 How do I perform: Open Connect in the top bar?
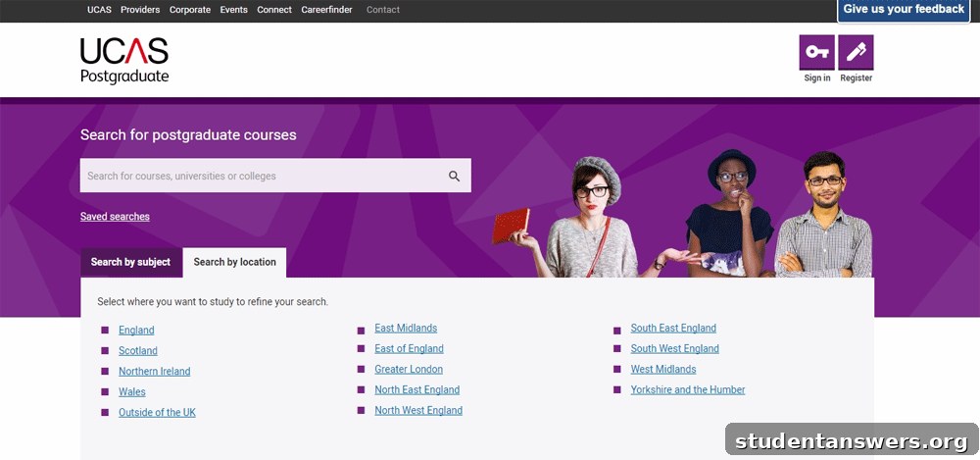pyautogui.click(x=274, y=10)
